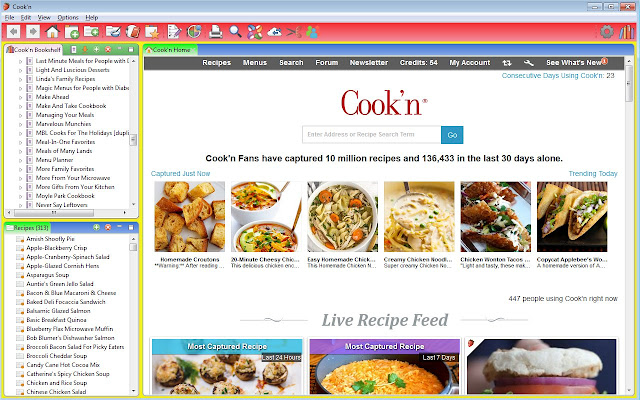The width and height of the screenshot is (640, 400).
Task: Click red delete icon in Recipes panel header
Action: coord(108,227)
